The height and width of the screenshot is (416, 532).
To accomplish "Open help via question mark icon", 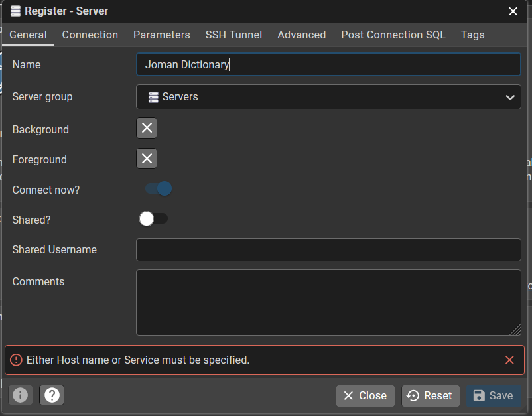I will (x=52, y=395).
